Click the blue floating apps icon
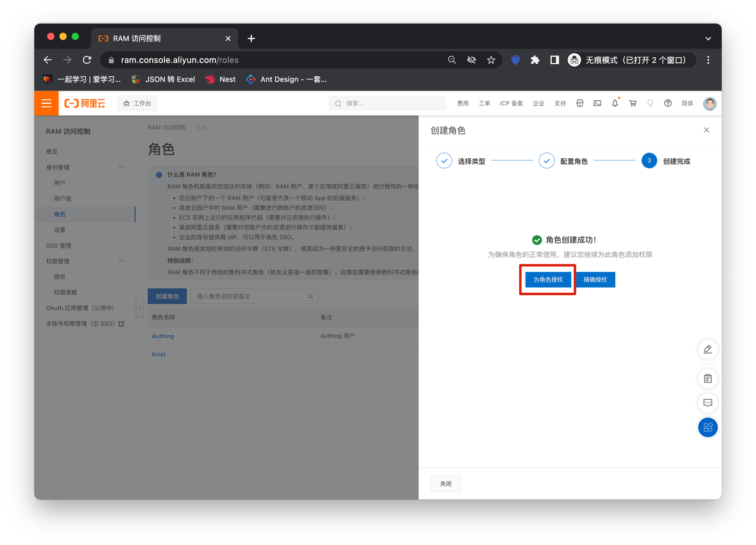The image size is (756, 545). 708,427
